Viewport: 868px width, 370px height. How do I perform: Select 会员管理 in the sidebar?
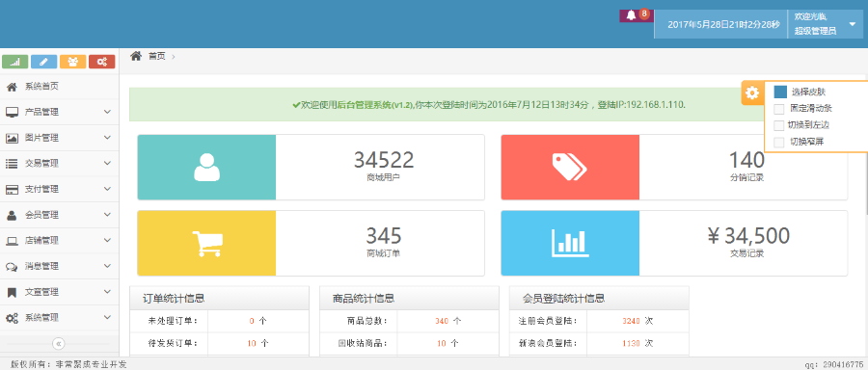(59, 215)
